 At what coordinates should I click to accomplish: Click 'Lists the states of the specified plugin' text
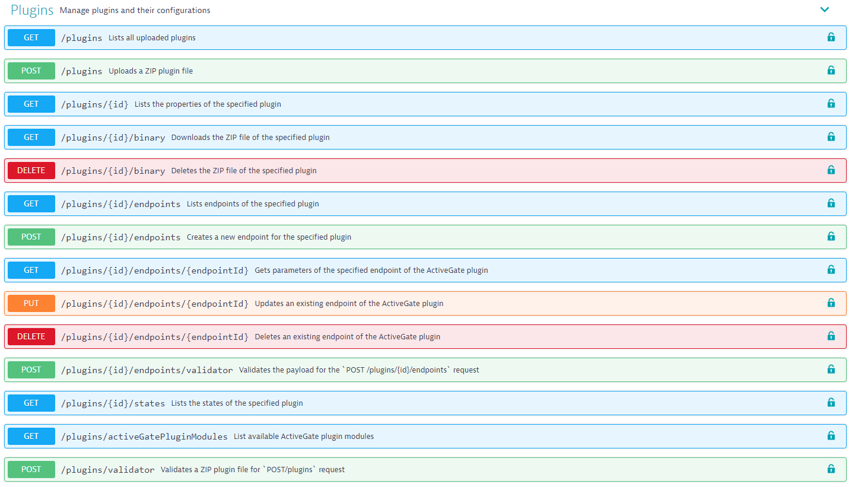[237, 403]
